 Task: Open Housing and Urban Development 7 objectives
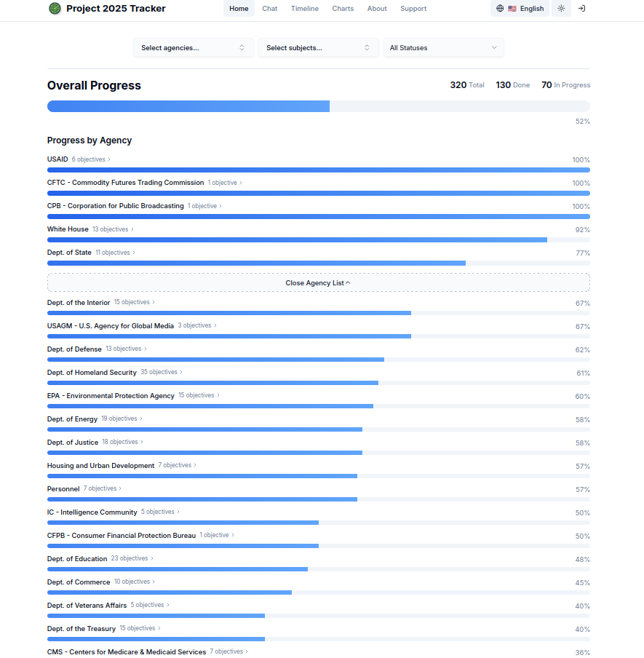177,465
